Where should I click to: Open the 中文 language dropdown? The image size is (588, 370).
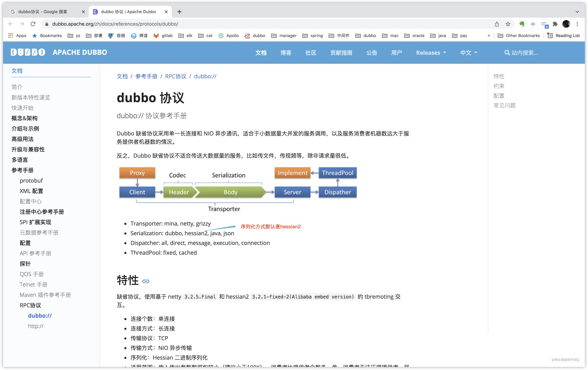469,53
